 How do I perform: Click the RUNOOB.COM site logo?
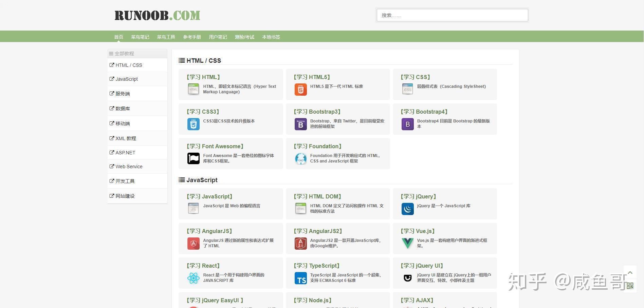pyautogui.click(x=157, y=15)
